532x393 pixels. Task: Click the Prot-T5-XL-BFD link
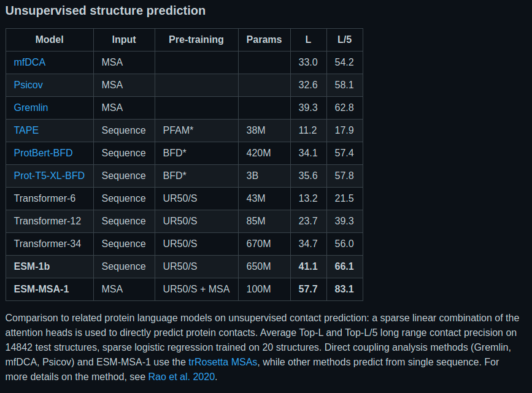(x=49, y=175)
